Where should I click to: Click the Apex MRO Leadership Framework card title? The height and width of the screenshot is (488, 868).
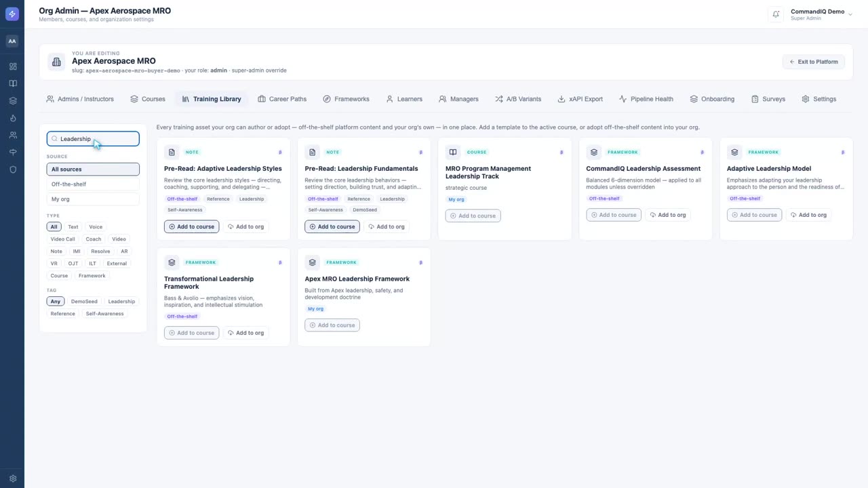pyautogui.click(x=357, y=279)
